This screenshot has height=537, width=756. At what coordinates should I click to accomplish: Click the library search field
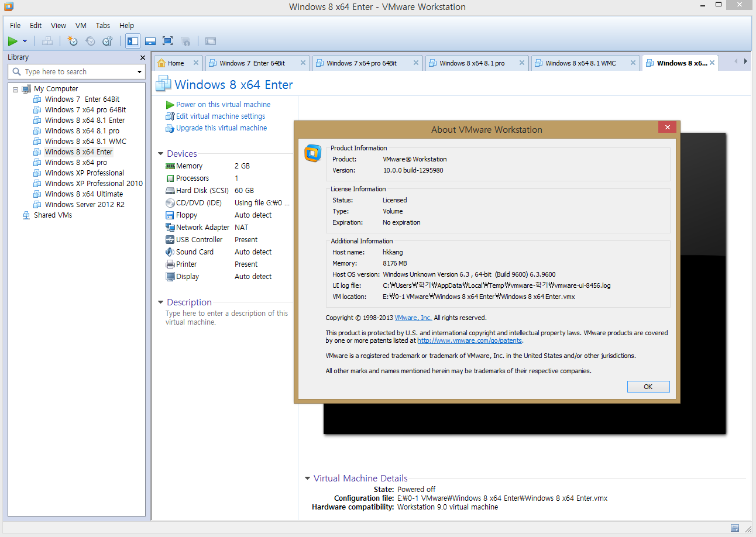pyautogui.click(x=76, y=71)
